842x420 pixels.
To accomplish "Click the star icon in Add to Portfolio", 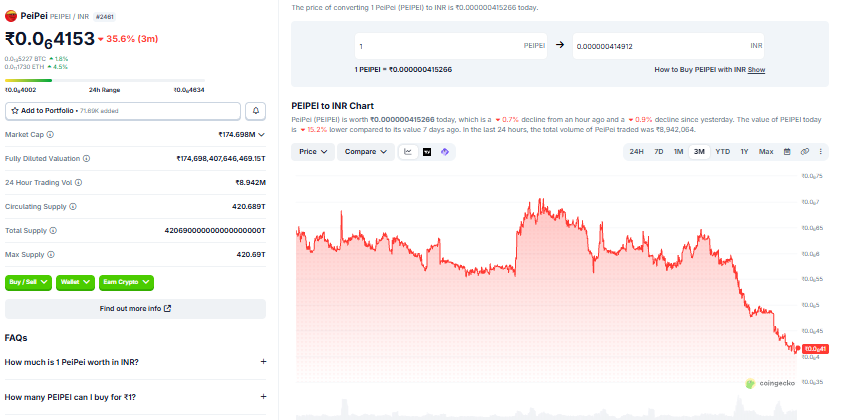I will coord(15,111).
